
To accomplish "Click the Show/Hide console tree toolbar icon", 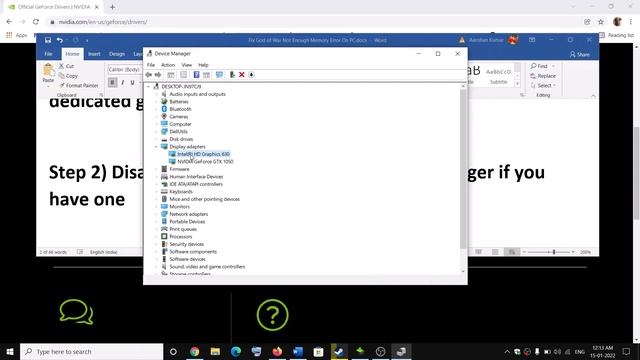I will [171, 75].
